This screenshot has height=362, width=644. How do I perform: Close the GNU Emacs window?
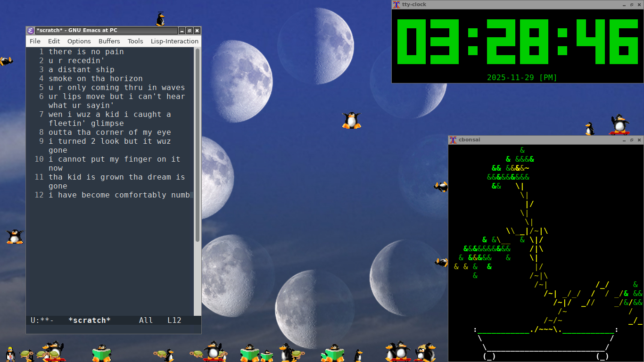pos(197,31)
